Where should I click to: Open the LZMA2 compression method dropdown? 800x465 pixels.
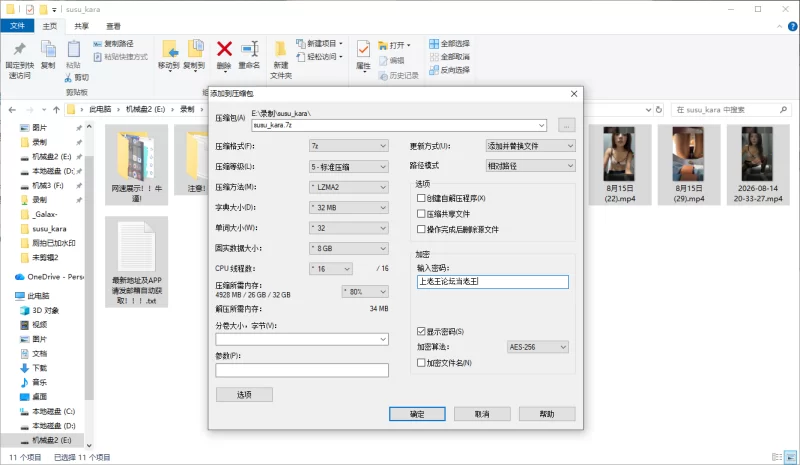(x=348, y=187)
